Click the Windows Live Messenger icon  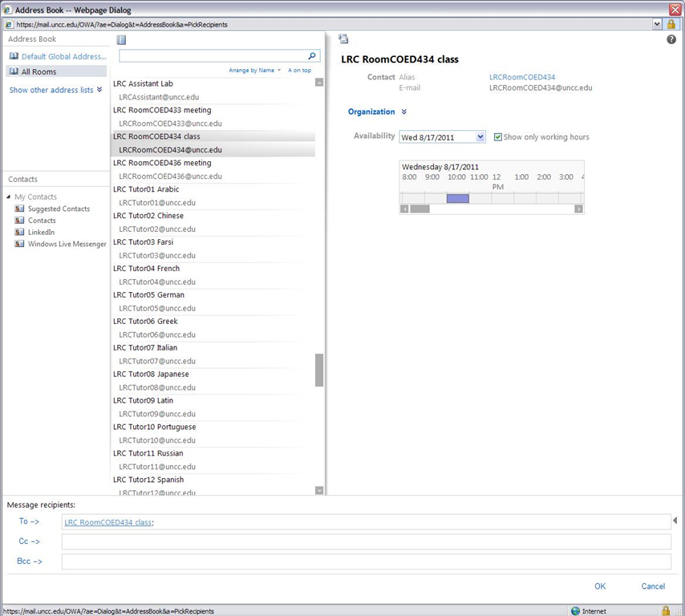click(20, 244)
